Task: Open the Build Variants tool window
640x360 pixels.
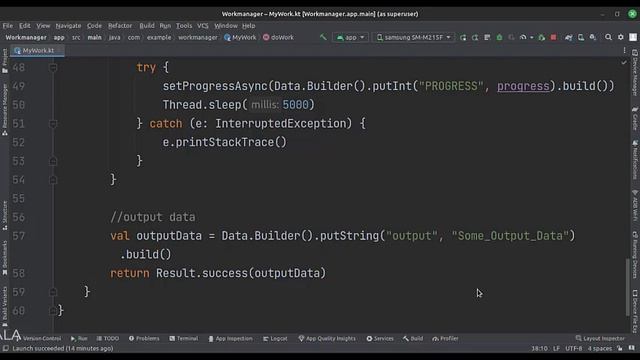Action: 5,306
